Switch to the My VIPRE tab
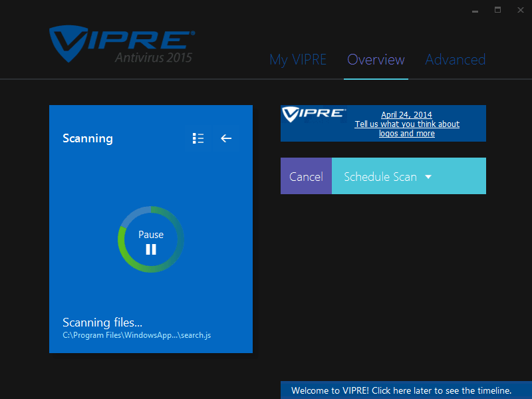 [x=298, y=60]
